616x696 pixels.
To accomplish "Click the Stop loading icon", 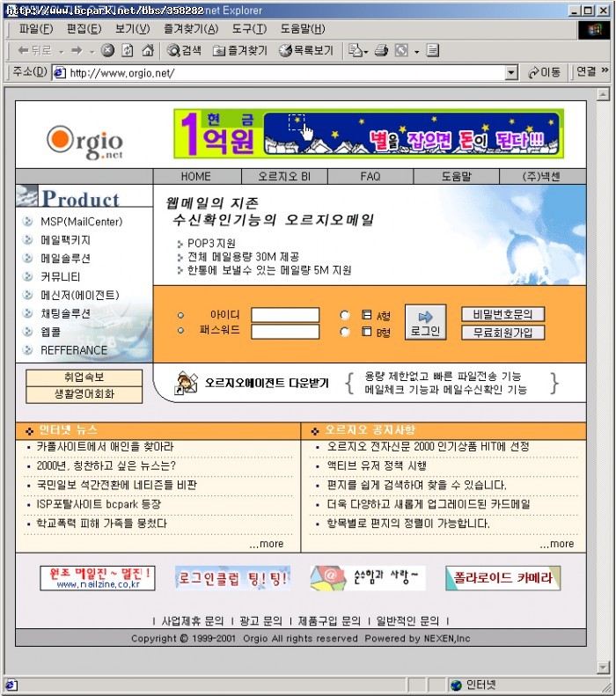I will click(107, 50).
